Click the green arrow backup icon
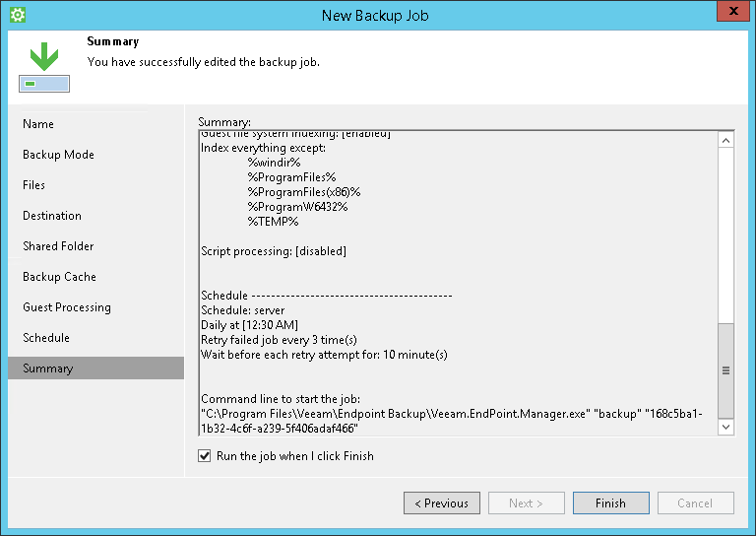 click(x=43, y=65)
